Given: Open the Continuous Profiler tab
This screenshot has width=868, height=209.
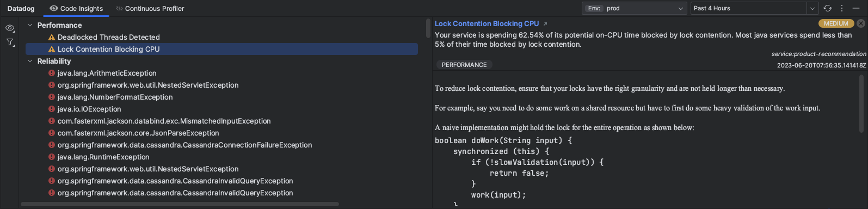Looking at the screenshot, I should (150, 8).
